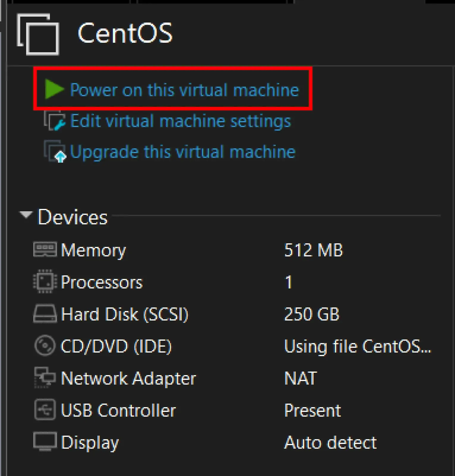Select the Memory device icon
Screen dimensions: 455x476
click(45, 250)
